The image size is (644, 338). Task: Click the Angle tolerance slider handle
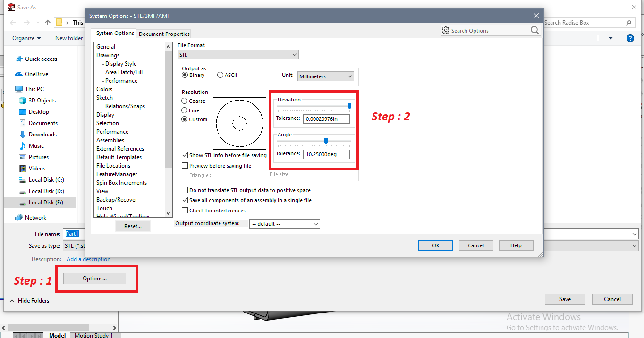click(x=326, y=141)
